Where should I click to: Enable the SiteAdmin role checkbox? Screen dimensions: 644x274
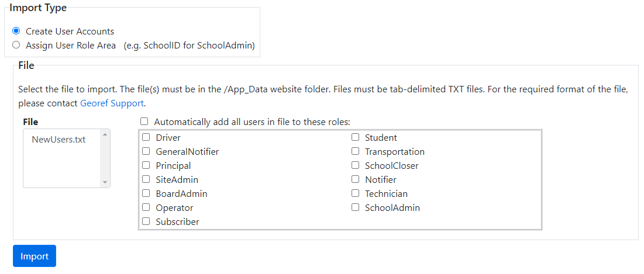click(x=146, y=180)
